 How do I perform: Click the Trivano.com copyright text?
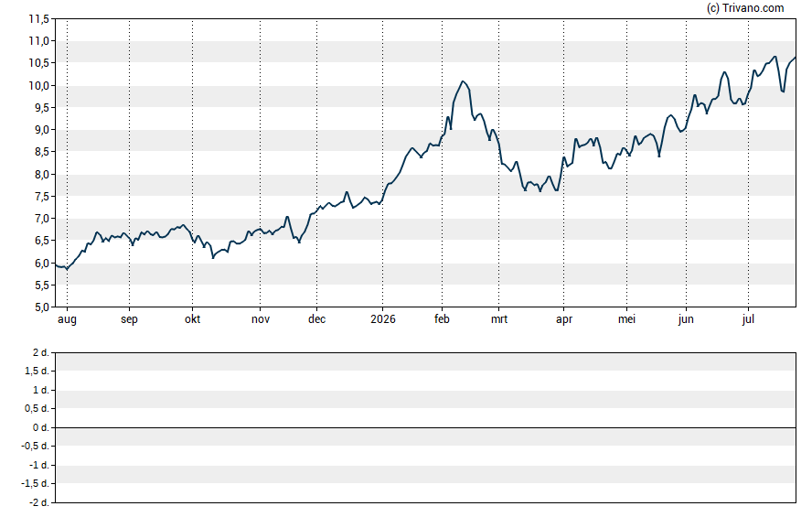coord(744,7)
